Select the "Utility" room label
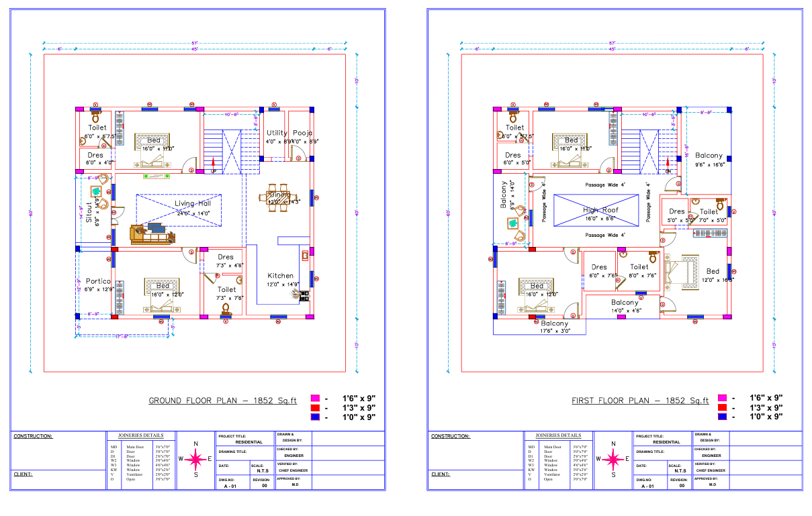 [277, 133]
